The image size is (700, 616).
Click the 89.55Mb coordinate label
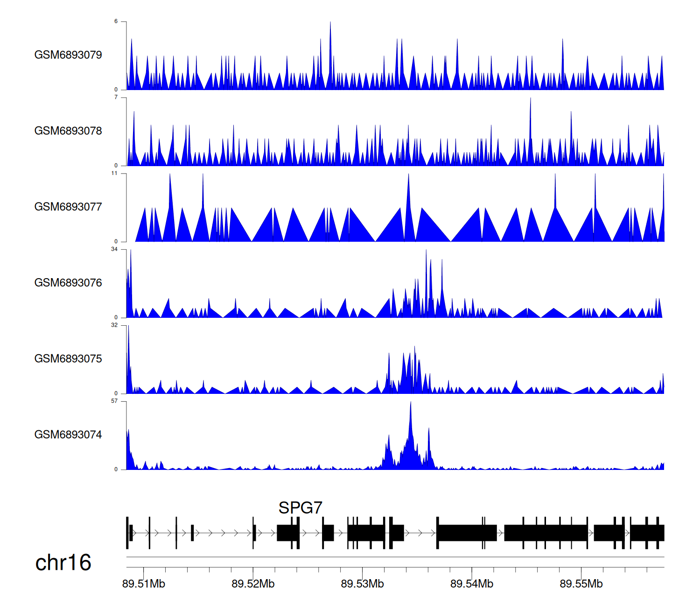point(581,584)
